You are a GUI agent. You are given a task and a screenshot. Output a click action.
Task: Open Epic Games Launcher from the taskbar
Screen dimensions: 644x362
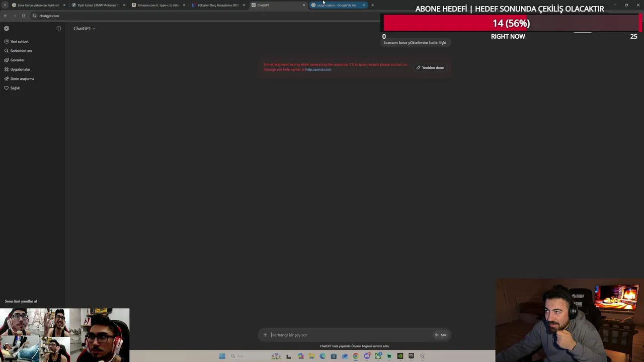coord(411,356)
